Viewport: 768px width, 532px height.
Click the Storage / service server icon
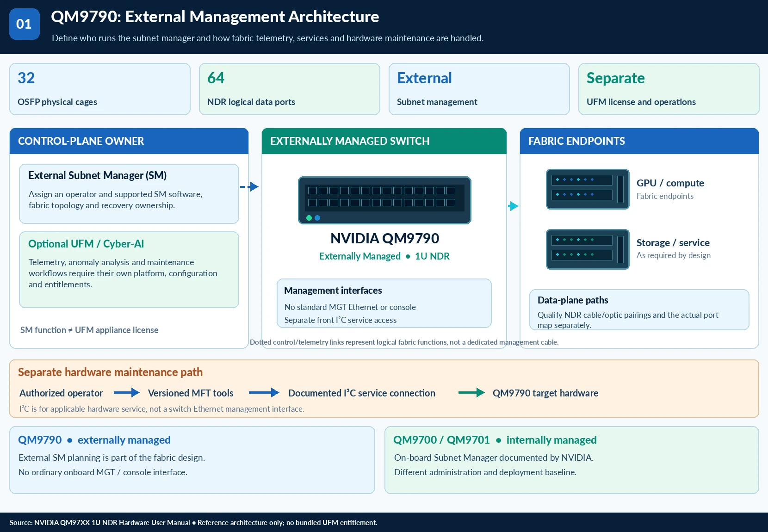click(x=588, y=249)
